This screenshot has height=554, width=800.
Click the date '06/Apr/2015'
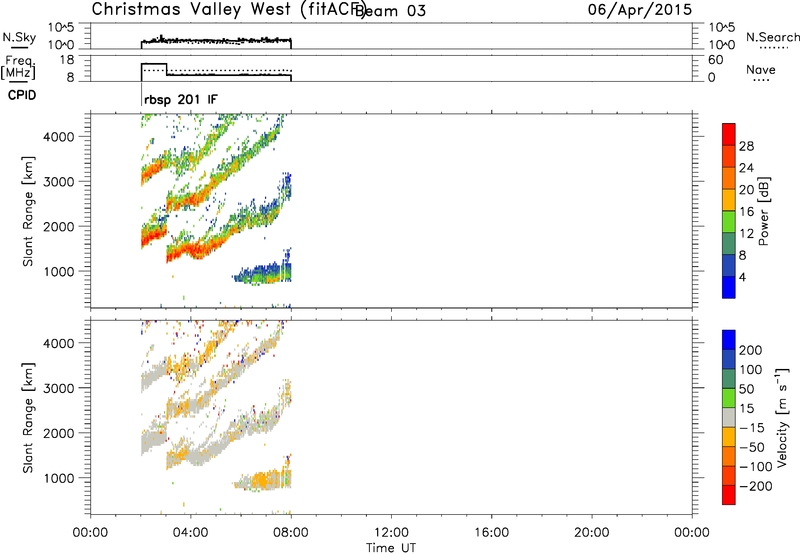tap(640, 10)
